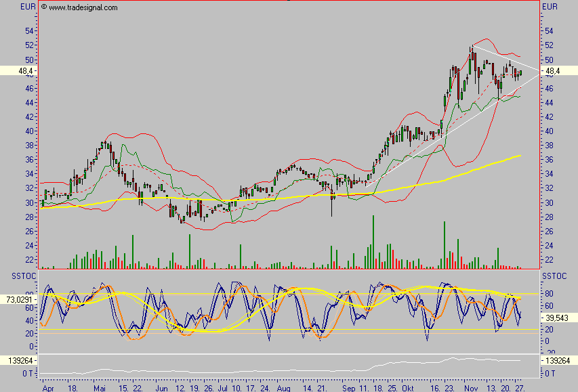Click right end of thick yellow moving average
Screen dimensions: 578x392
tap(520, 156)
